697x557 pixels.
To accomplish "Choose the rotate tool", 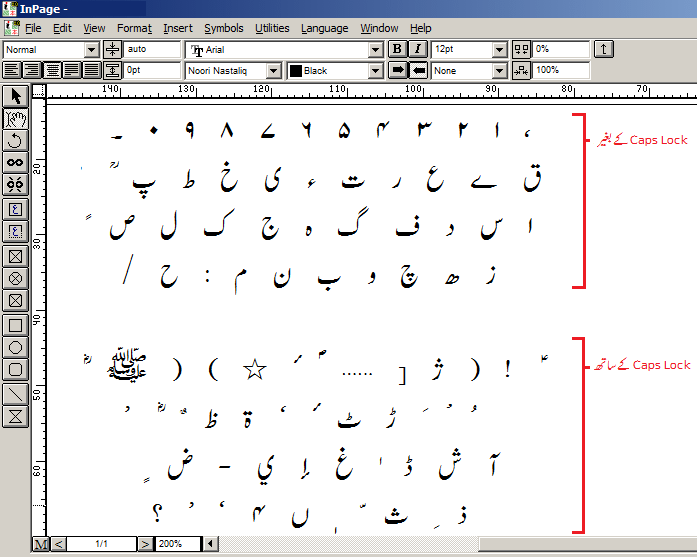I will pyautogui.click(x=15, y=140).
